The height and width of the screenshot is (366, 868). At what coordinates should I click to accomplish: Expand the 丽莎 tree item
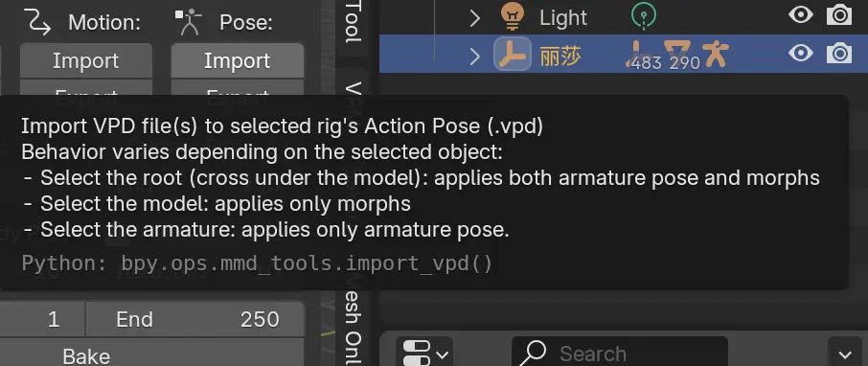tap(474, 56)
